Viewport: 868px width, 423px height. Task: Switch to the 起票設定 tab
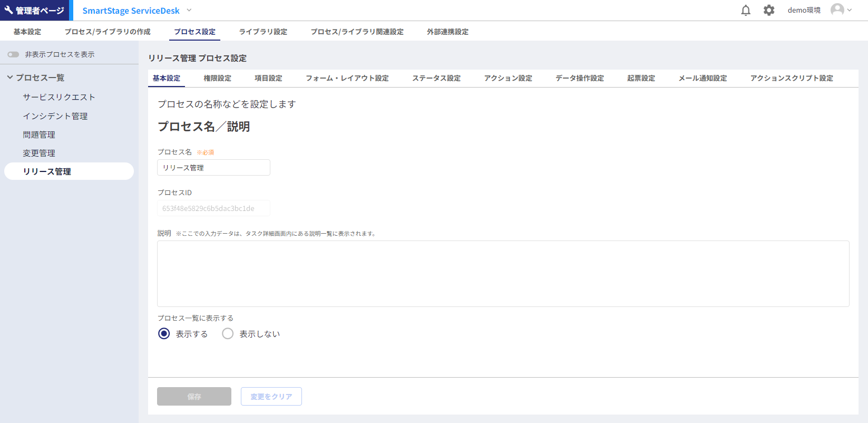[641, 78]
